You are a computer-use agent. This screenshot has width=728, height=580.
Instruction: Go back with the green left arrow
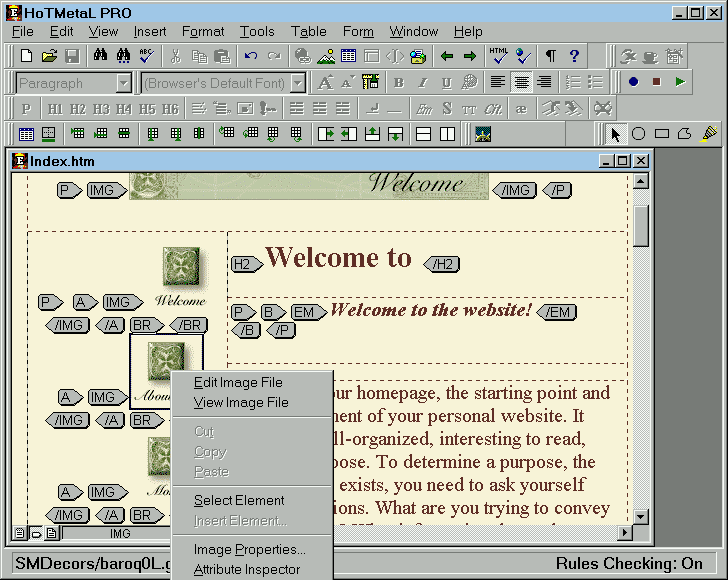tap(447, 56)
